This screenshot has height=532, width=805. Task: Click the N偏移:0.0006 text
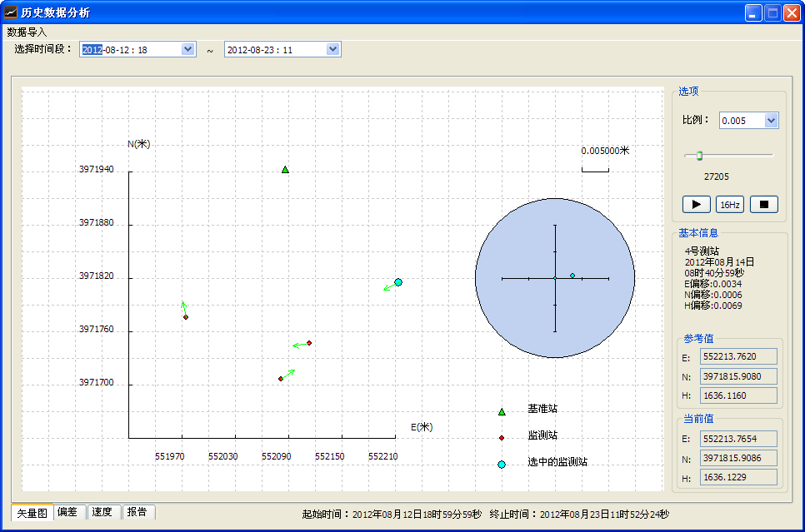click(712, 295)
